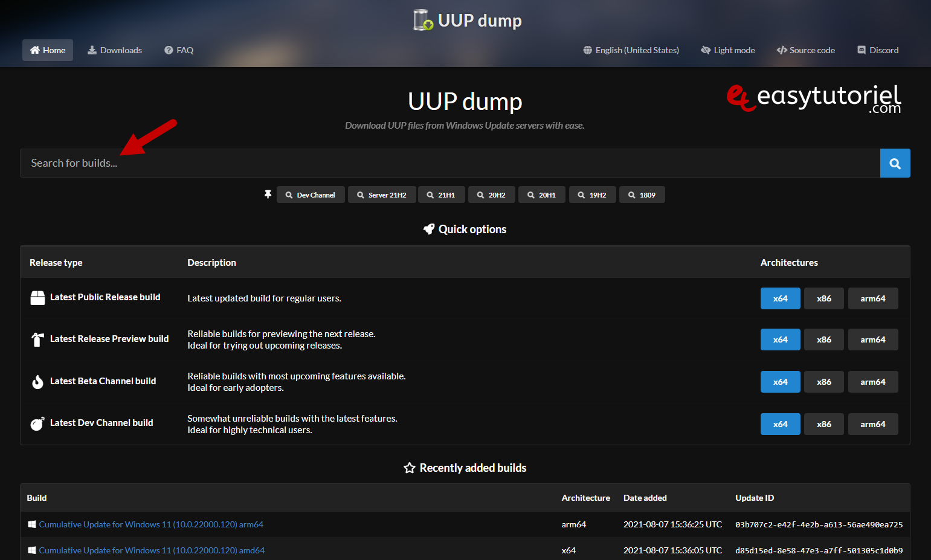931x560 pixels.
Task: Select arm64 for Latest Dev Channel build
Action: [873, 424]
